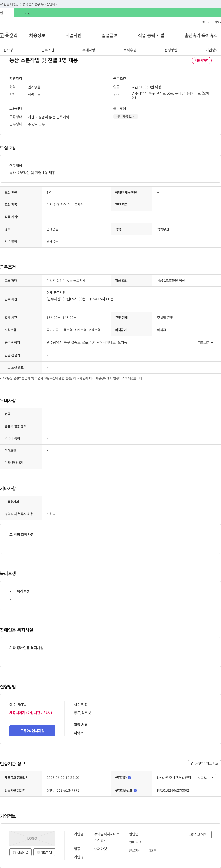This screenshot has width=221, height=868.
Task: Select 기타 판매 관련 단순 종사원 cell
Action: (65, 205)
